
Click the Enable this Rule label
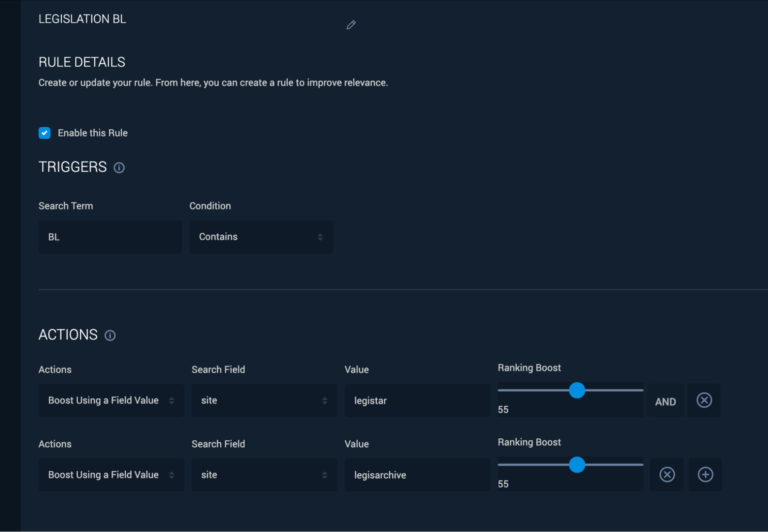coord(93,133)
